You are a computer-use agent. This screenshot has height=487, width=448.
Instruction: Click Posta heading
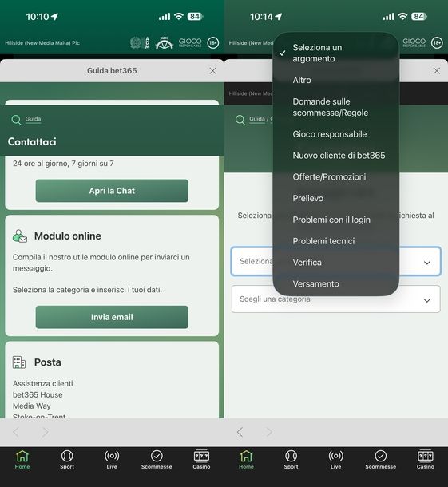48,362
